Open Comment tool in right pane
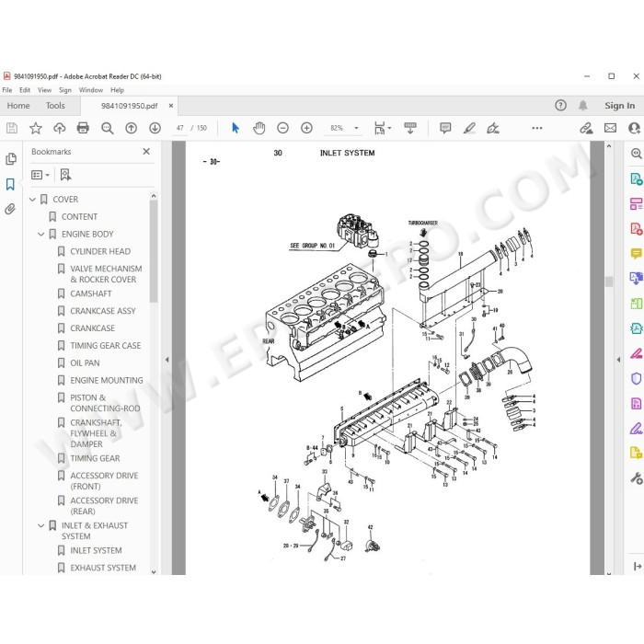The height and width of the screenshot is (644, 644). (x=637, y=253)
